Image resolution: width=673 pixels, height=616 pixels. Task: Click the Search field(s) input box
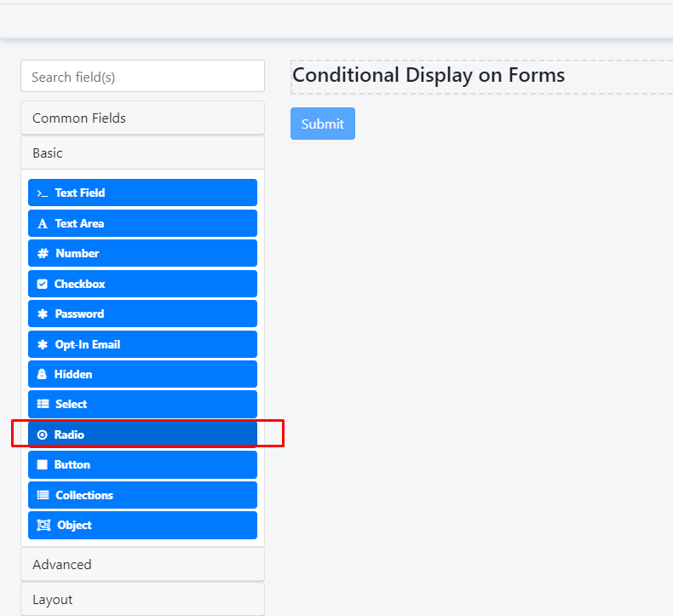click(142, 77)
